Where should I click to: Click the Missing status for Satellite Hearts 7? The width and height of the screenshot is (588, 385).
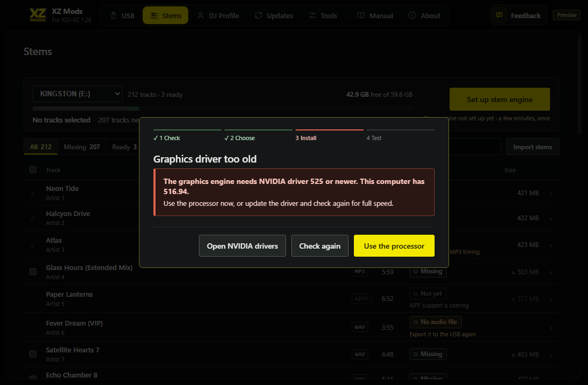coord(428,354)
